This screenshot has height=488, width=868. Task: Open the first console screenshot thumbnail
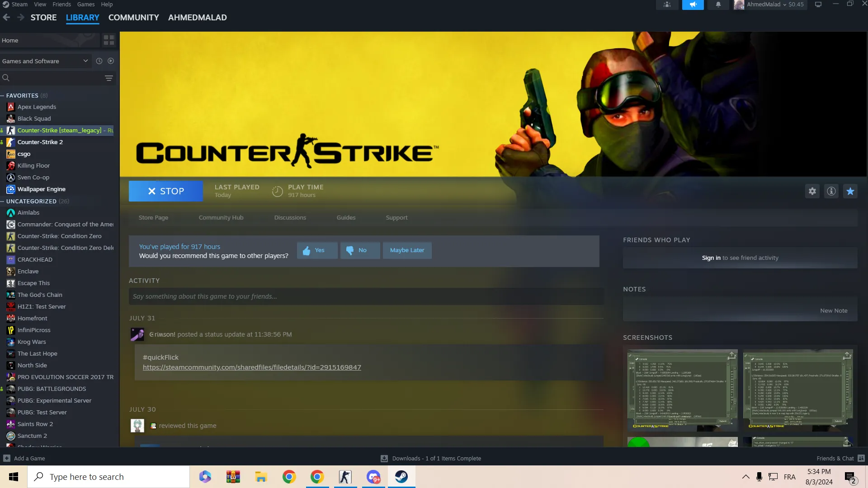tap(682, 389)
